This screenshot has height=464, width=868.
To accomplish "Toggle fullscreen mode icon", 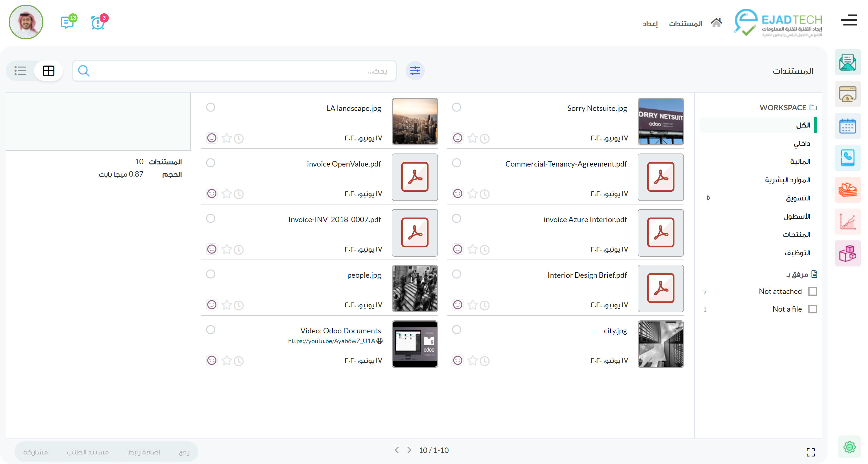I will [810, 452].
